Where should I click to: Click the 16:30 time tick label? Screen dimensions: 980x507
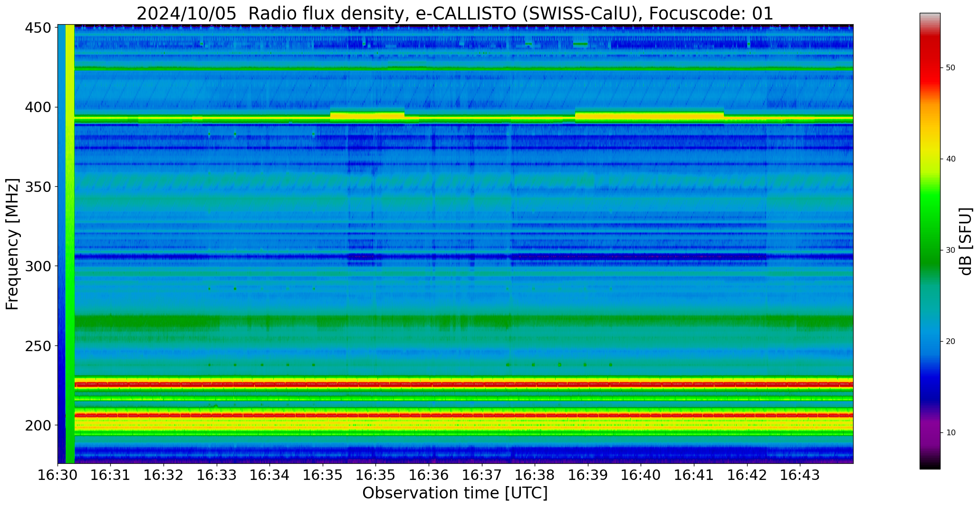coord(58,475)
